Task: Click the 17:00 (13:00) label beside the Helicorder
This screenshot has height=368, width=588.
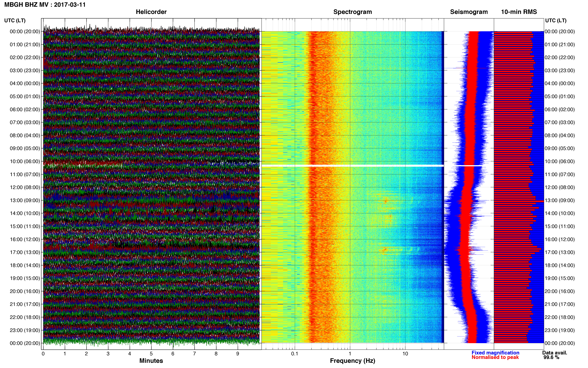Action: click(25, 252)
